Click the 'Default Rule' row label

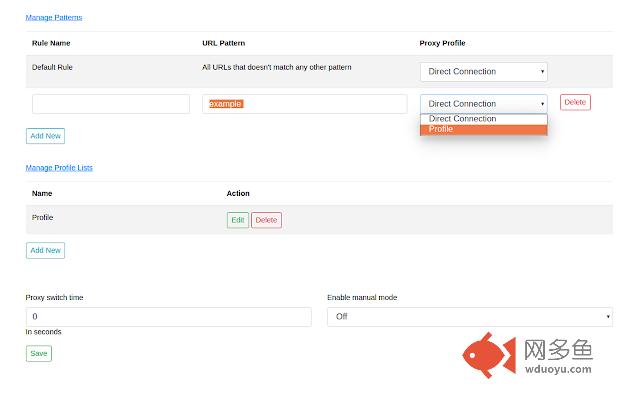pos(52,67)
